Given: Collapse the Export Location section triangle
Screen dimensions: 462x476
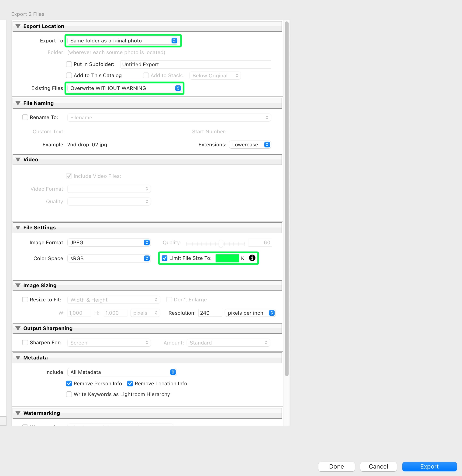Looking at the screenshot, I should click(x=18, y=26).
